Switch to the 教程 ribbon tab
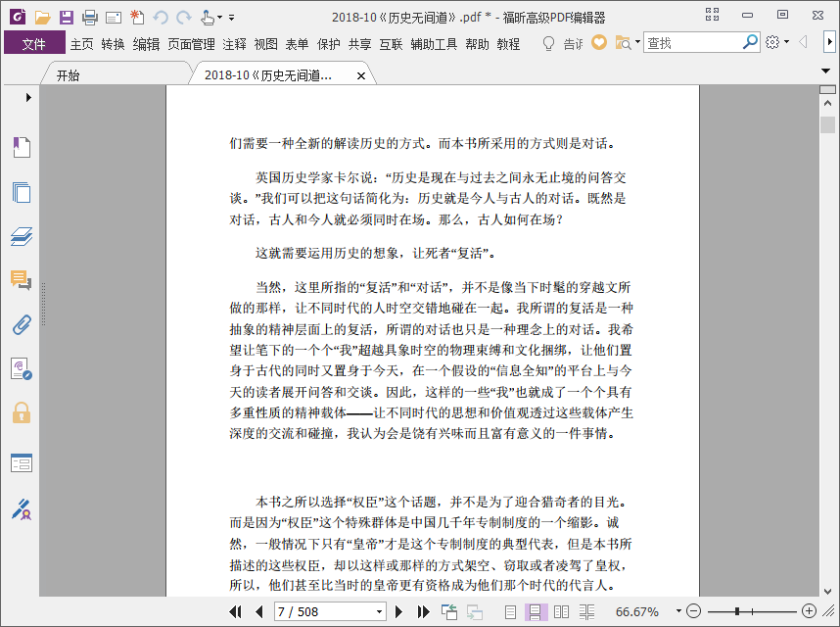This screenshot has height=627, width=840. tap(508, 44)
